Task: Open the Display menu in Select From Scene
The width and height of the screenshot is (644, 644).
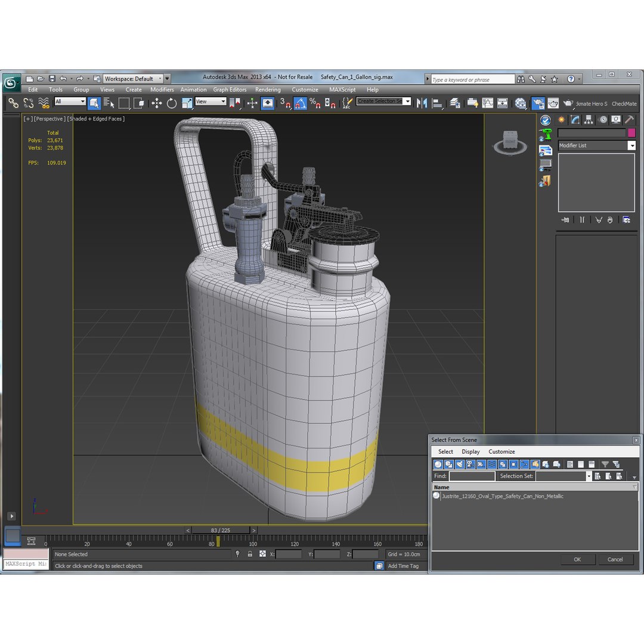Action: click(470, 451)
